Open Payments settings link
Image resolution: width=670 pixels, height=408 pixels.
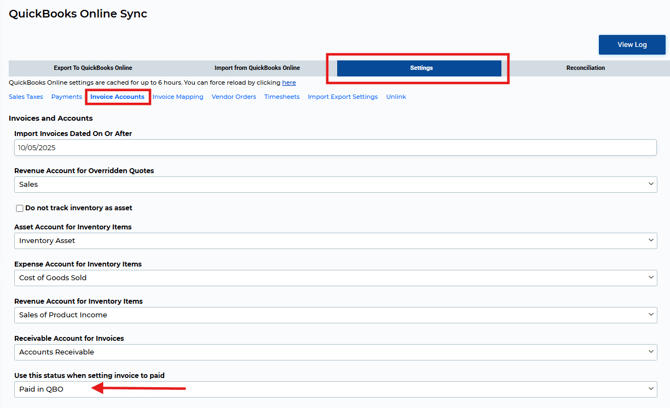tap(66, 97)
